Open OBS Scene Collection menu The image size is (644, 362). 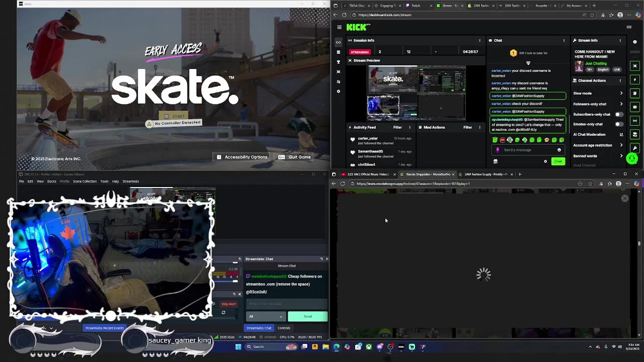[x=85, y=182]
